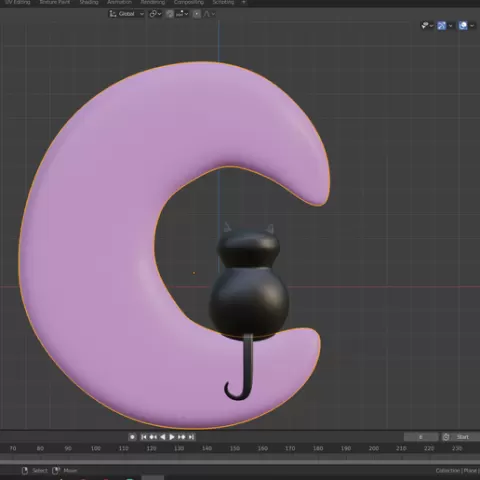
Task: Click the Collection | Plane status text
Action: click(x=457, y=471)
